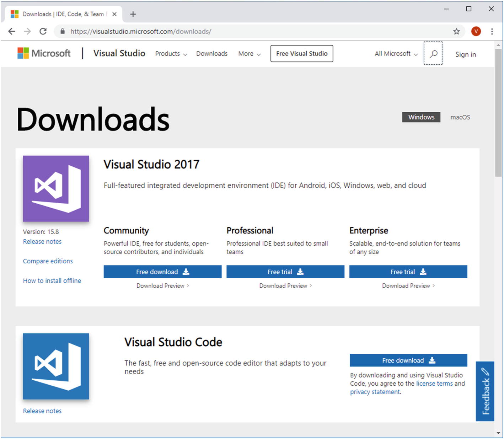This screenshot has width=504, height=439.
Task: Click the Community Free download button
Action: (163, 272)
